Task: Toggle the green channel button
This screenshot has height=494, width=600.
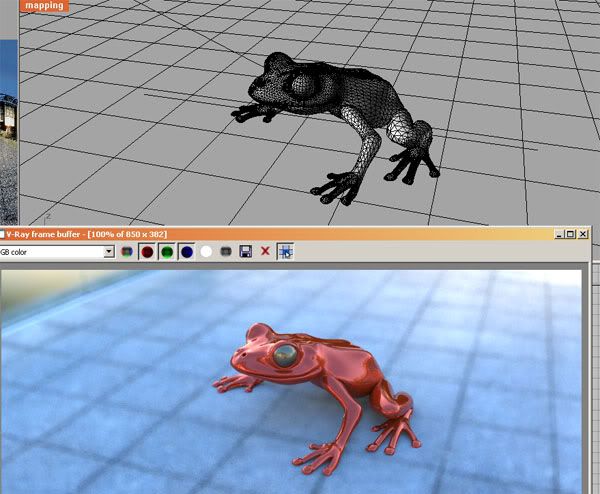Action: pyautogui.click(x=166, y=252)
